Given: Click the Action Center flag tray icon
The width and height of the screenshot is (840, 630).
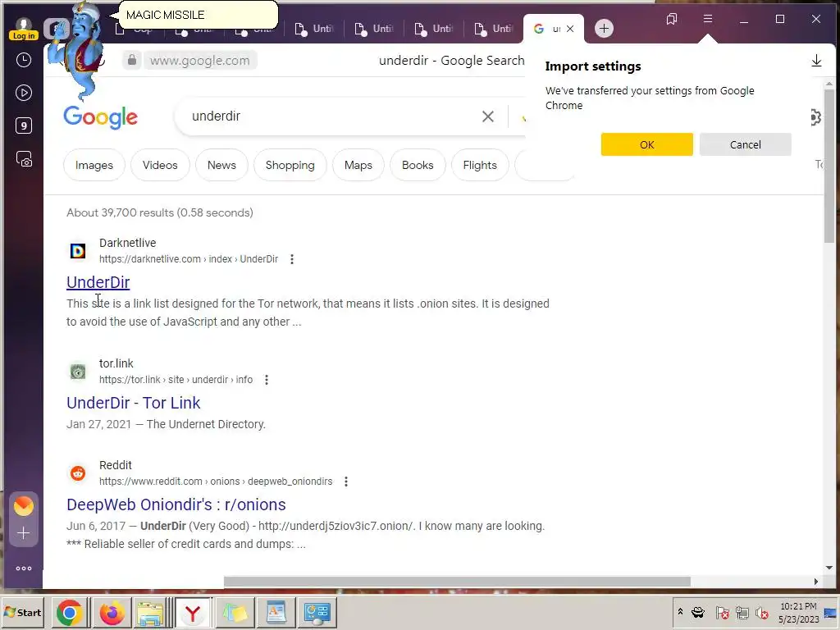Looking at the screenshot, I should point(722,613).
